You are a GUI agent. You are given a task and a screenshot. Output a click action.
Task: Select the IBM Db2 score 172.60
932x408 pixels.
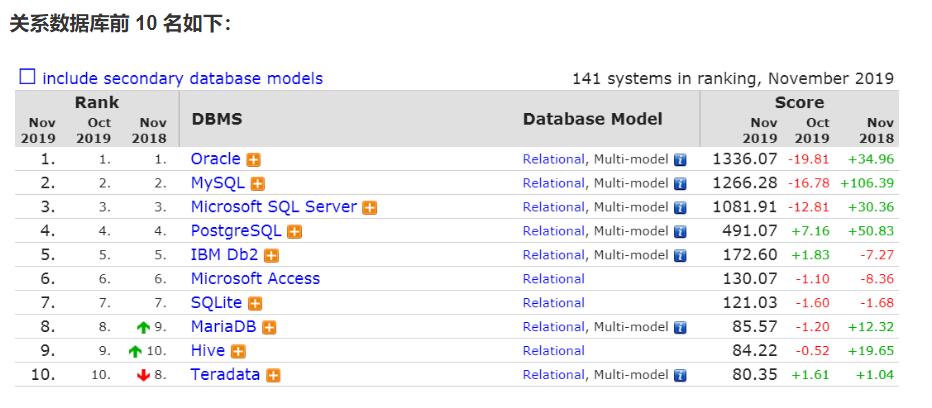pos(750,255)
